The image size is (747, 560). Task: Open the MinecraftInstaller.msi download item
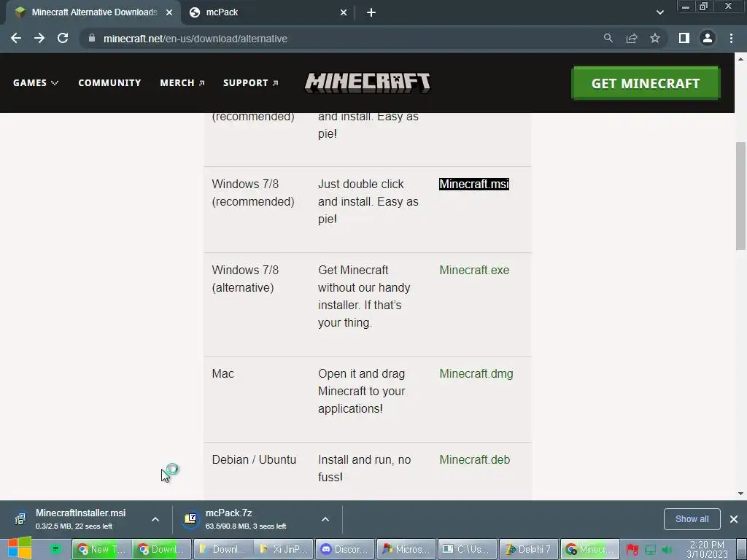tap(80, 518)
